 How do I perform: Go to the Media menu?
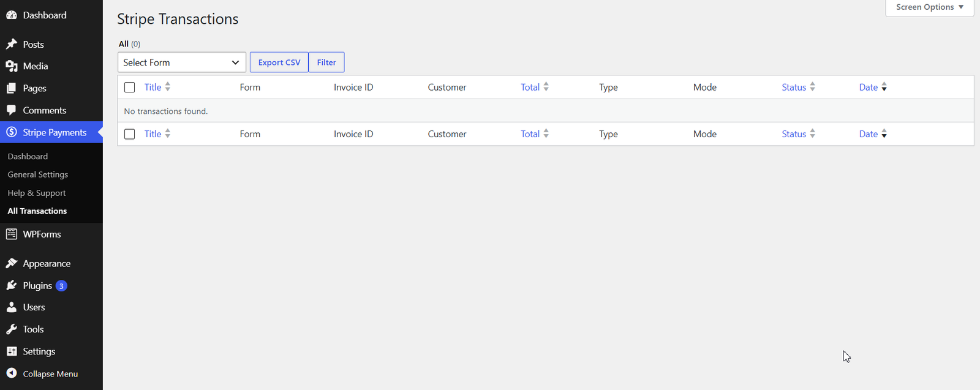pyautogui.click(x=36, y=66)
